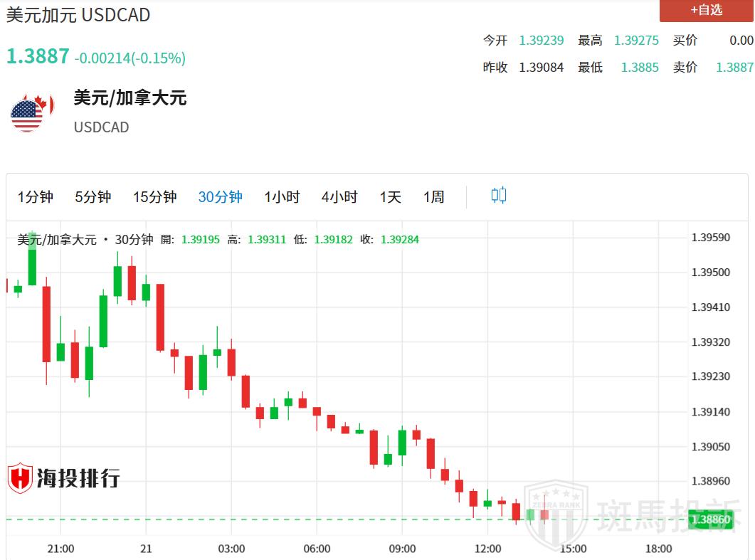This screenshot has width=755, height=560.
Task: Switch chart to 1小时 interval
Action: point(282,197)
